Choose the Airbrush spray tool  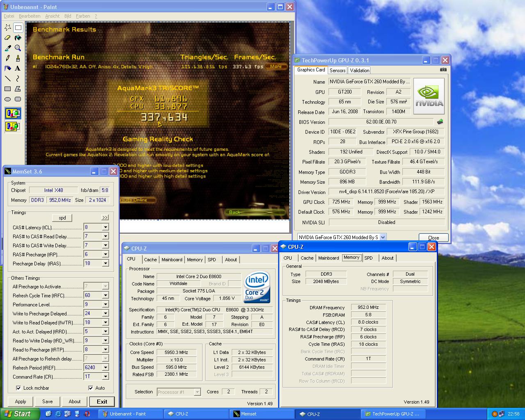[8, 68]
